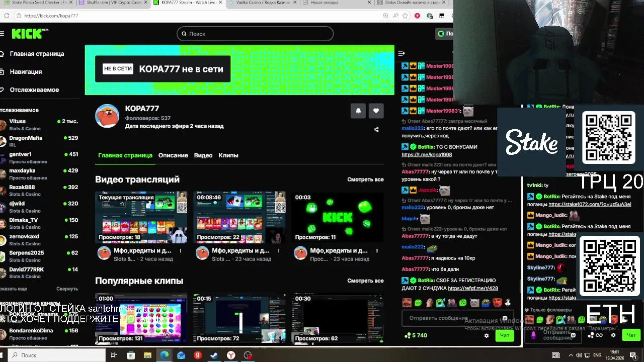Reload the page with the browser refresh icon
Image resolution: width=644 pixels, height=362 pixels.
[x=6, y=16]
